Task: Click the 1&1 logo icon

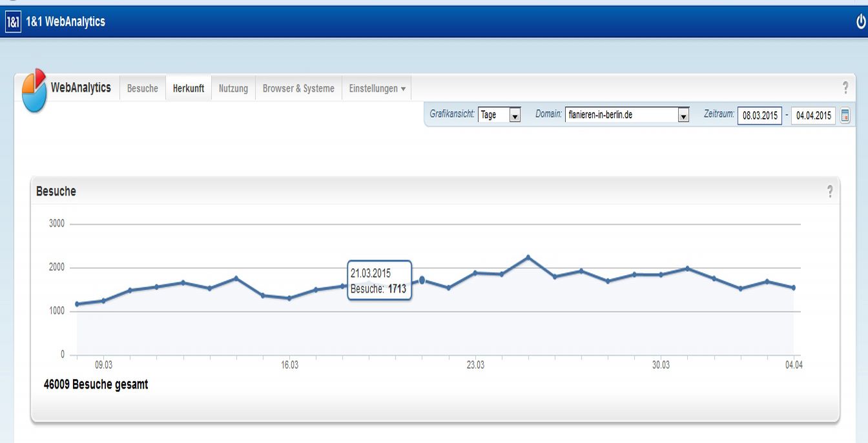Action: point(12,22)
